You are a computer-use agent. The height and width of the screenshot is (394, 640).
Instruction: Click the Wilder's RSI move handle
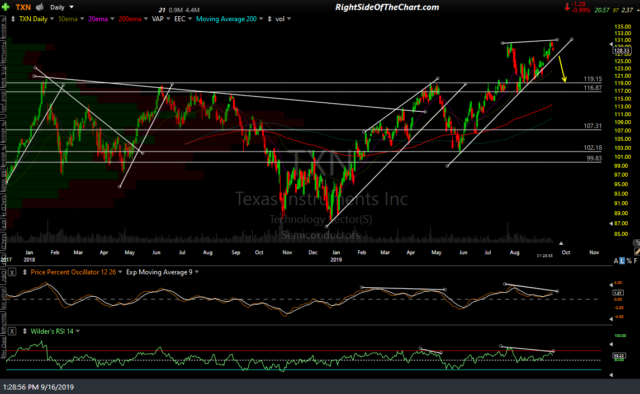coord(24,331)
